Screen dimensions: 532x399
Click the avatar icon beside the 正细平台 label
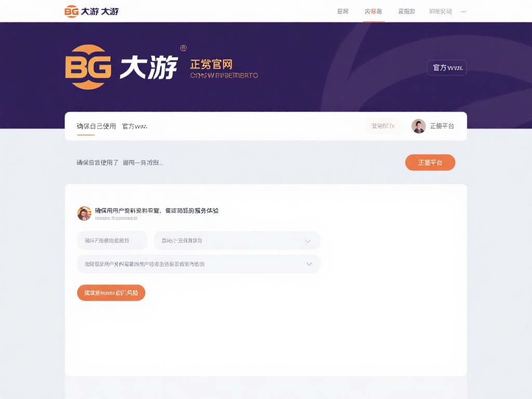(418, 126)
